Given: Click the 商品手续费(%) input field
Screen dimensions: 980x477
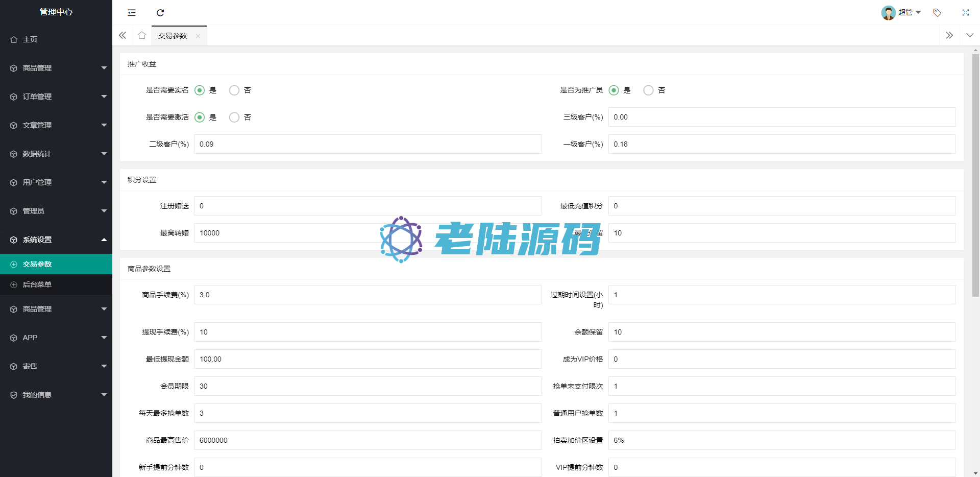Looking at the screenshot, I should pos(367,295).
